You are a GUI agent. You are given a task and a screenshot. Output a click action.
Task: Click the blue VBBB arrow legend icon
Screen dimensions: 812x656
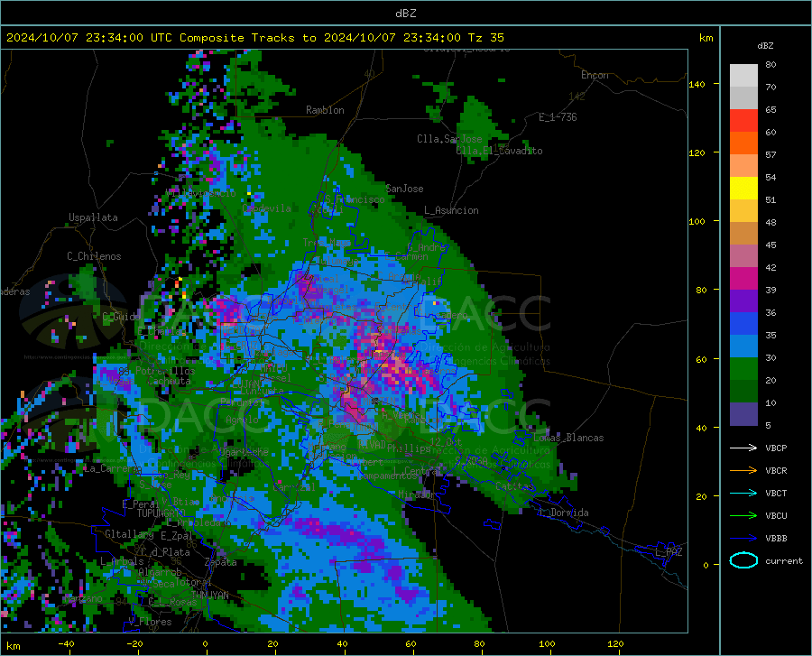743,539
